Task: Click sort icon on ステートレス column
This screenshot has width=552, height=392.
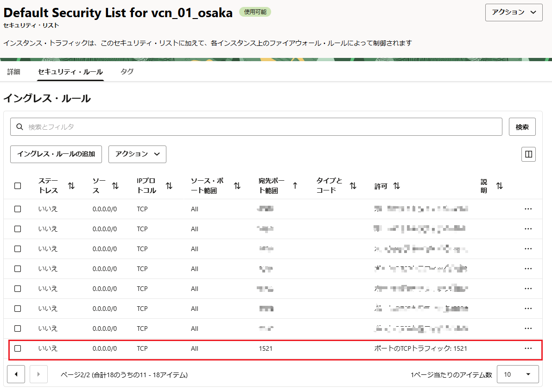Action: tap(71, 186)
